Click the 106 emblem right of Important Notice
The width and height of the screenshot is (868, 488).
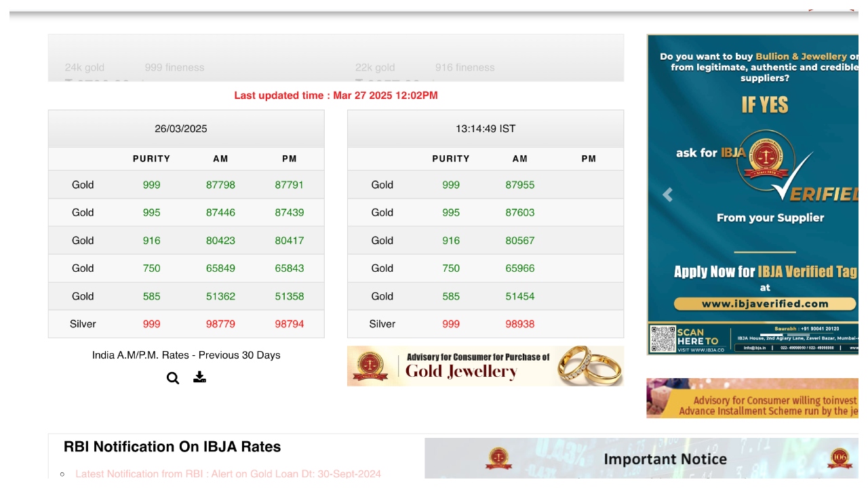click(840, 459)
